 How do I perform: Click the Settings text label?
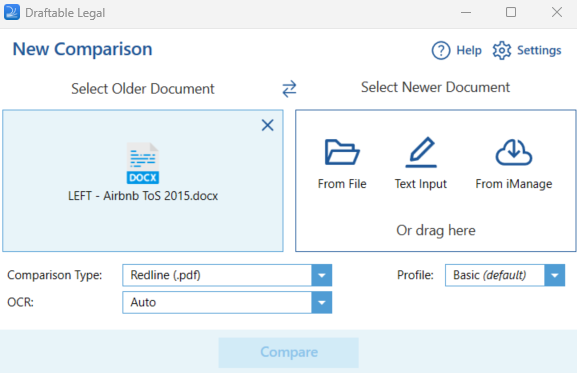coord(539,50)
